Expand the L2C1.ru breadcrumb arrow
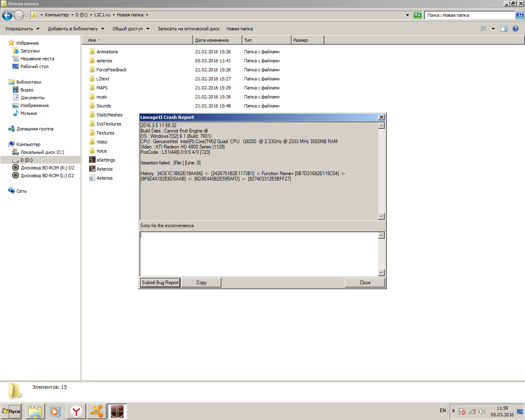 (x=114, y=15)
